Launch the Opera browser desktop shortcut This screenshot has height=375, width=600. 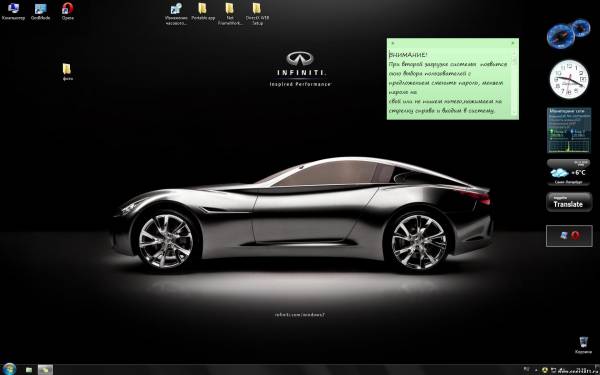tap(68, 11)
